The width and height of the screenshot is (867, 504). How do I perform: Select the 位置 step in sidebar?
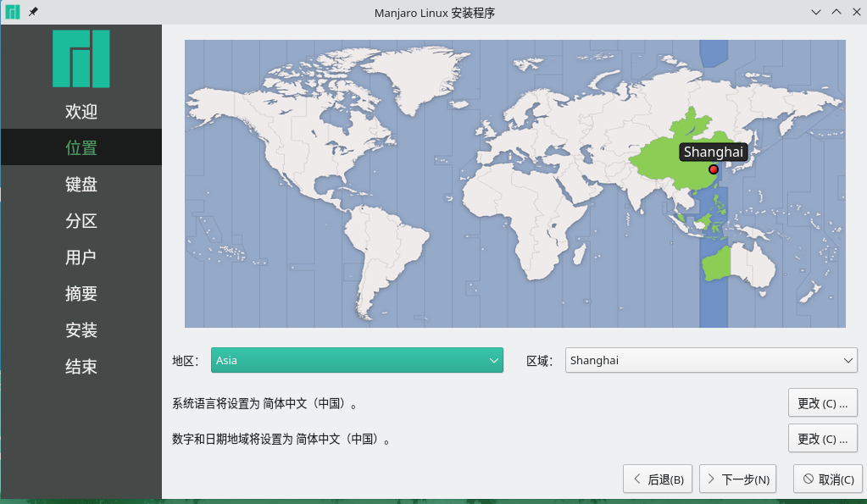click(81, 147)
